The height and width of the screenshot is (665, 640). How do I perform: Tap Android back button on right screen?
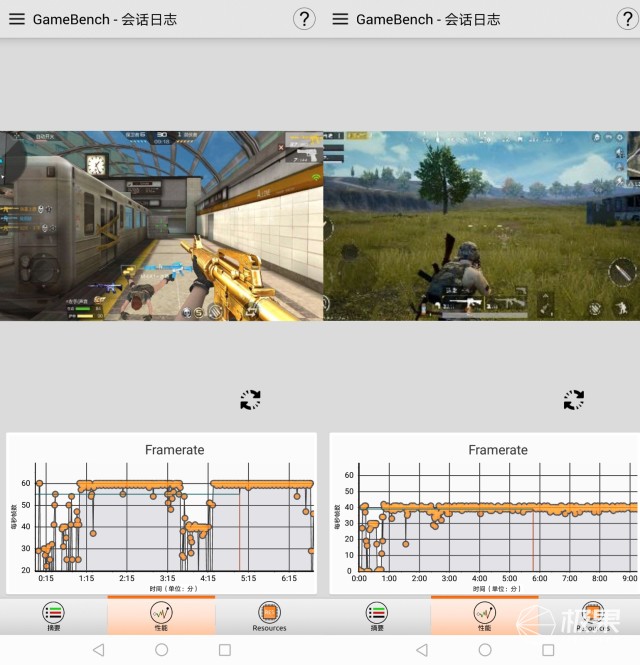(422, 650)
